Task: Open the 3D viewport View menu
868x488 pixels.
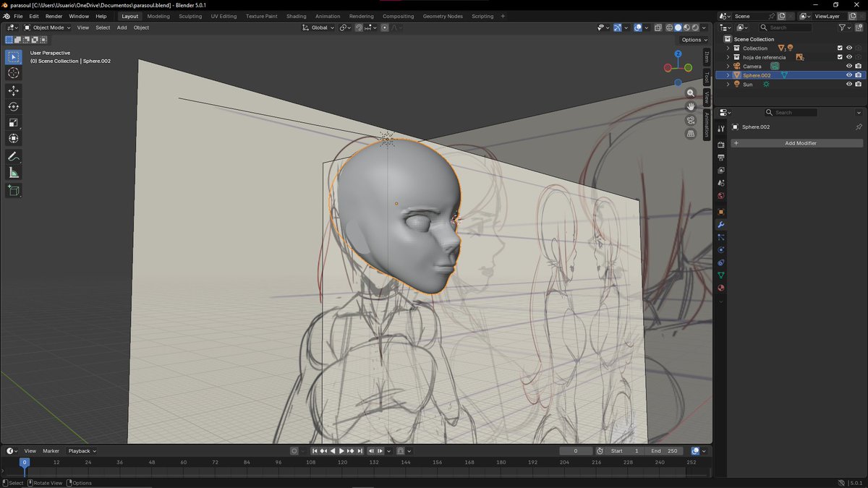Action: coord(83,27)
